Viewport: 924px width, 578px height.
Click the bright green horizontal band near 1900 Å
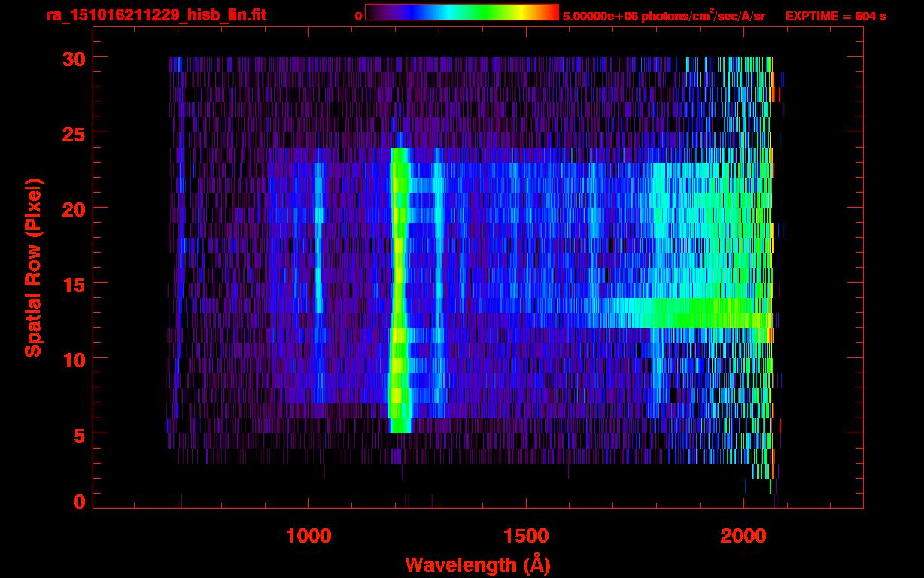coord(692,307)
